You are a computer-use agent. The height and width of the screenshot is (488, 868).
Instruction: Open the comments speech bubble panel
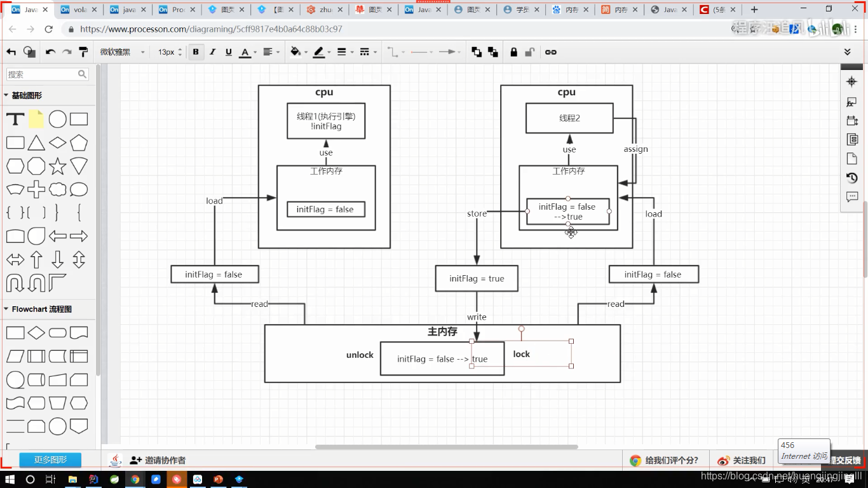tap(852, 197)
